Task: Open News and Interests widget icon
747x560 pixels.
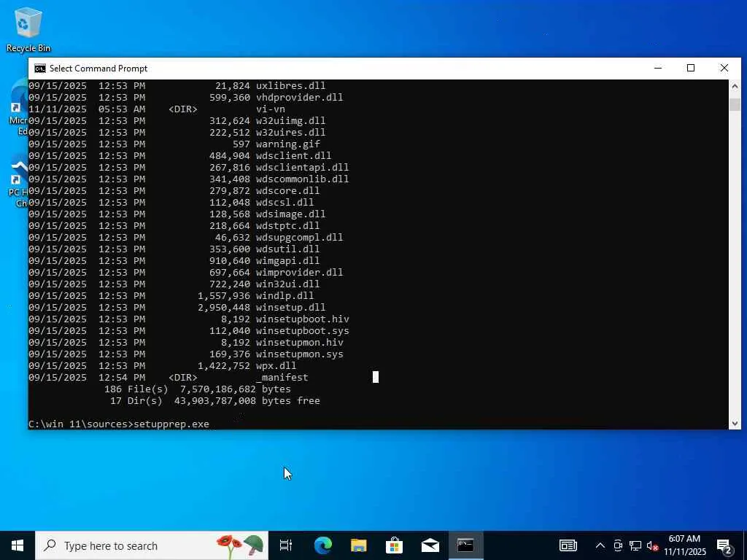Action: pyautogui.click(x=568, y=545)
